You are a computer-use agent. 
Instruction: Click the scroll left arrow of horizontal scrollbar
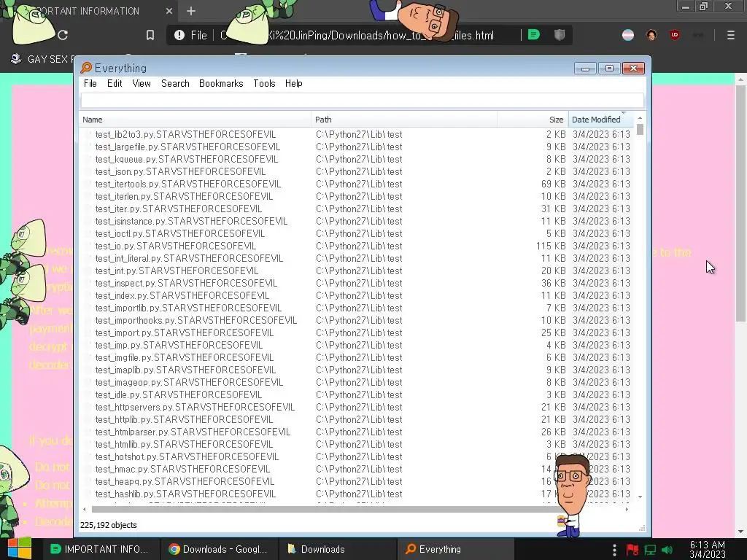pos(85,509)
